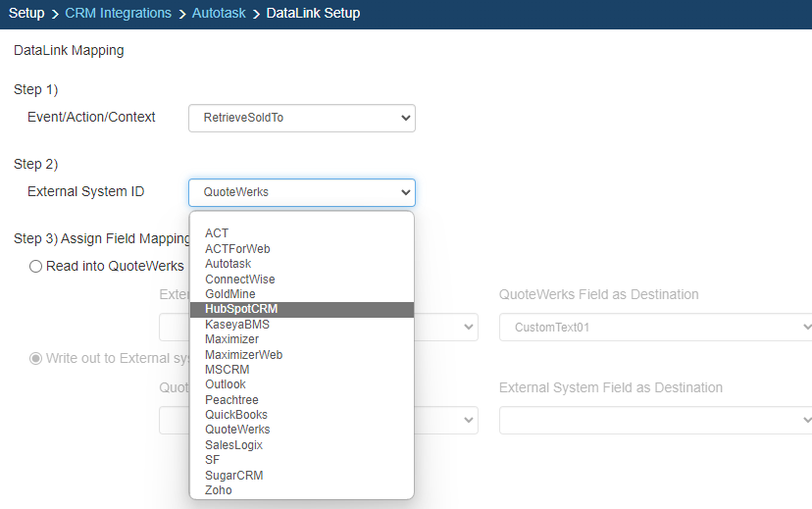Select the Read into QuoteWerks radio button

click(x=36, y=266)
